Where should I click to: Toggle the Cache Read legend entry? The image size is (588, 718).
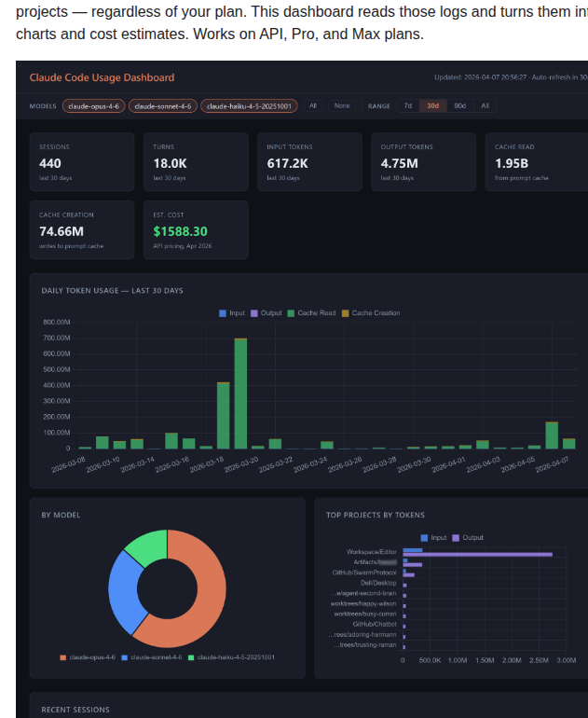(x=311, y=313)
